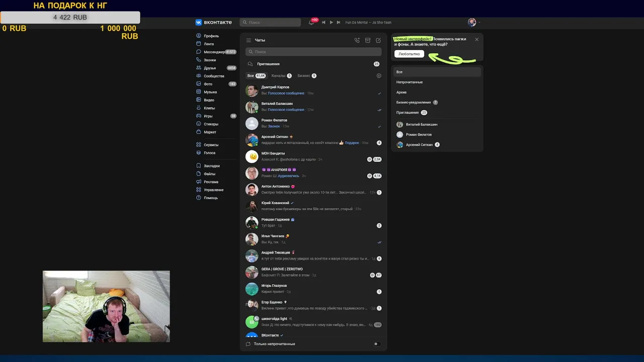Open the Помощь question-mark icon

[x=199, y=198]
